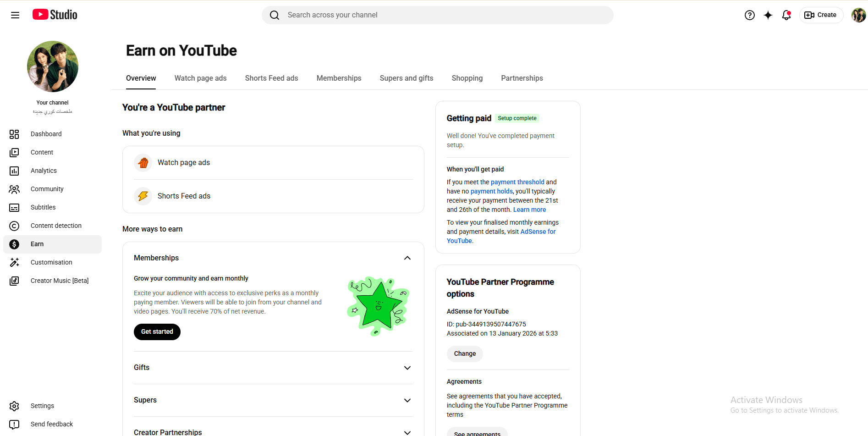Click the Setup complete status badge
This screenshot has width=868, height=436.
click(x=517, y=118)
